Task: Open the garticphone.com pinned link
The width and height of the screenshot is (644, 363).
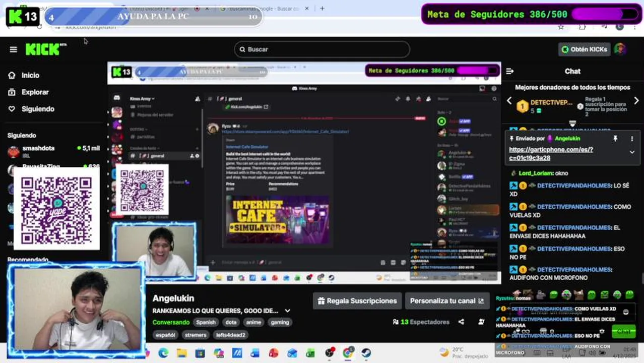Action: 551,154
